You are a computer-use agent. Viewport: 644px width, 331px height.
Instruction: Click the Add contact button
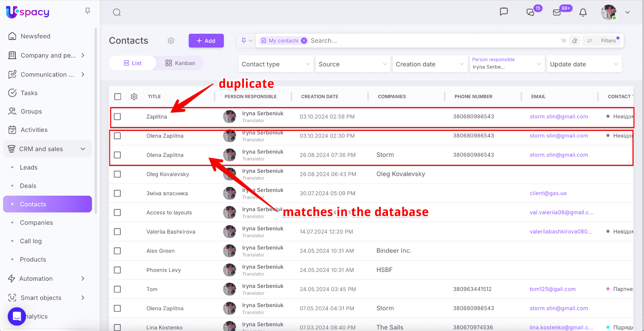[206, 41]
